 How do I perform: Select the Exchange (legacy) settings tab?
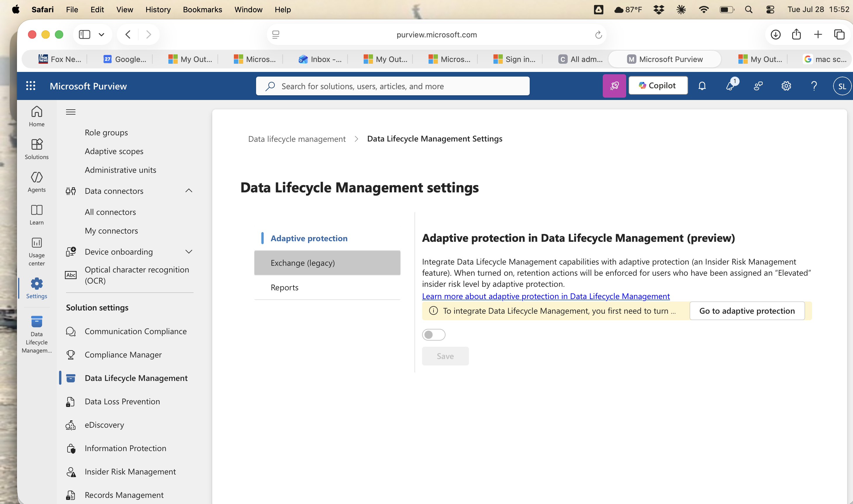(x=327, y=263)
